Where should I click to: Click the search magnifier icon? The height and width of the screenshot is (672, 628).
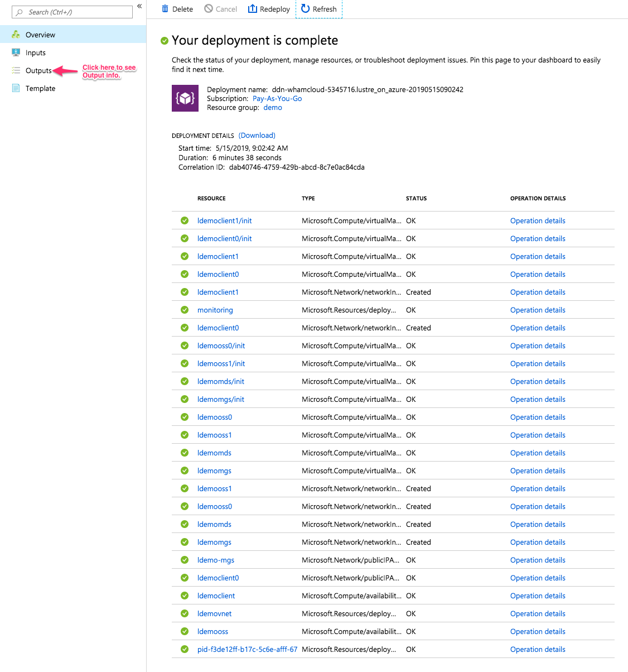[x=20, y=12]
